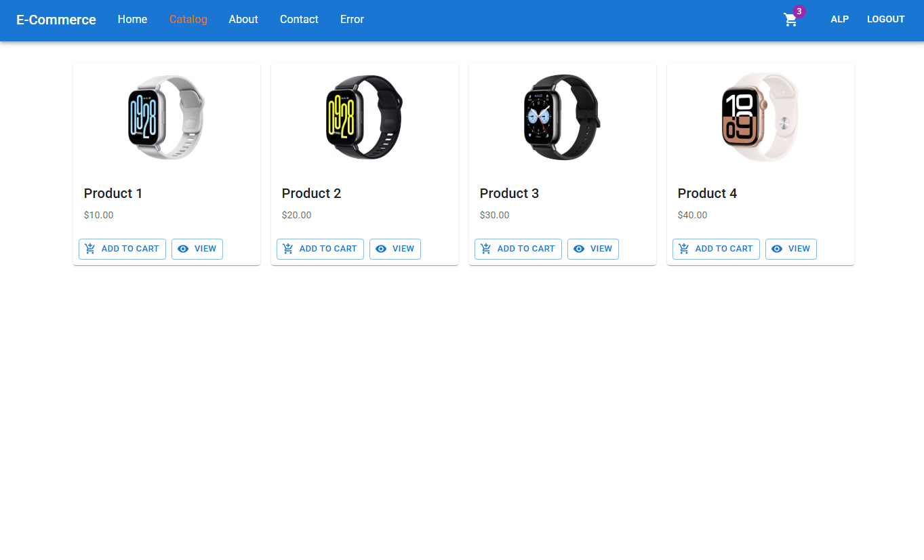Log out via LOGOUT button

[x=885, y=20]
